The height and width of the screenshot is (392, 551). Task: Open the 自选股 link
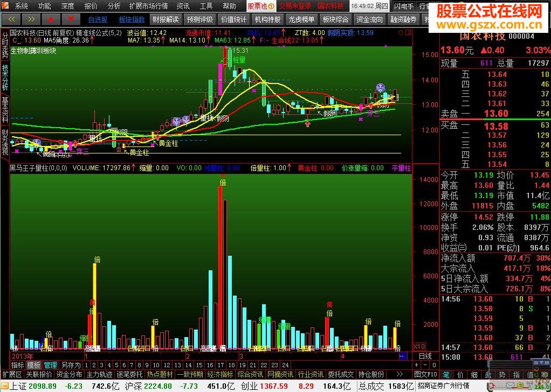(98, 19)
